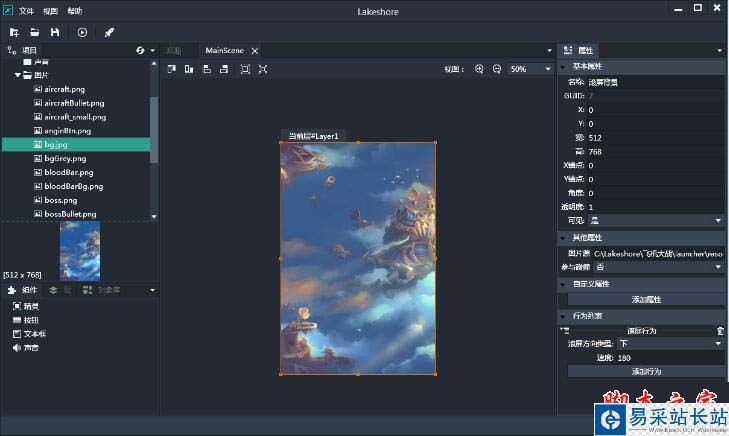Click the 添加行为 button
The height and width of the screenshot is (436, 729).
point(645,371)
